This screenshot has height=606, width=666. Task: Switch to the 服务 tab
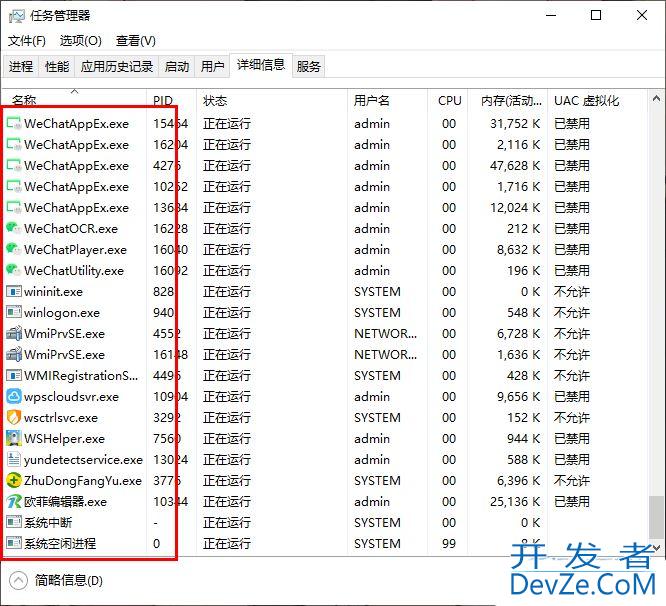[x=309, y=67]
